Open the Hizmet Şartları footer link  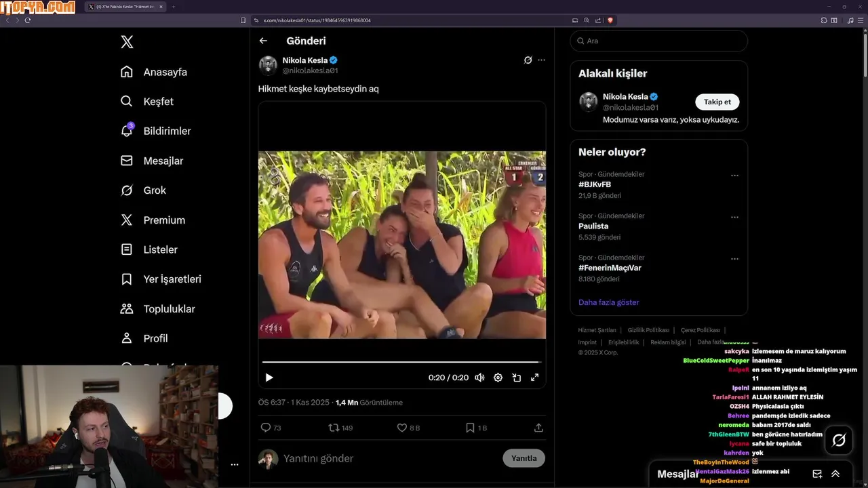[597, 330]
